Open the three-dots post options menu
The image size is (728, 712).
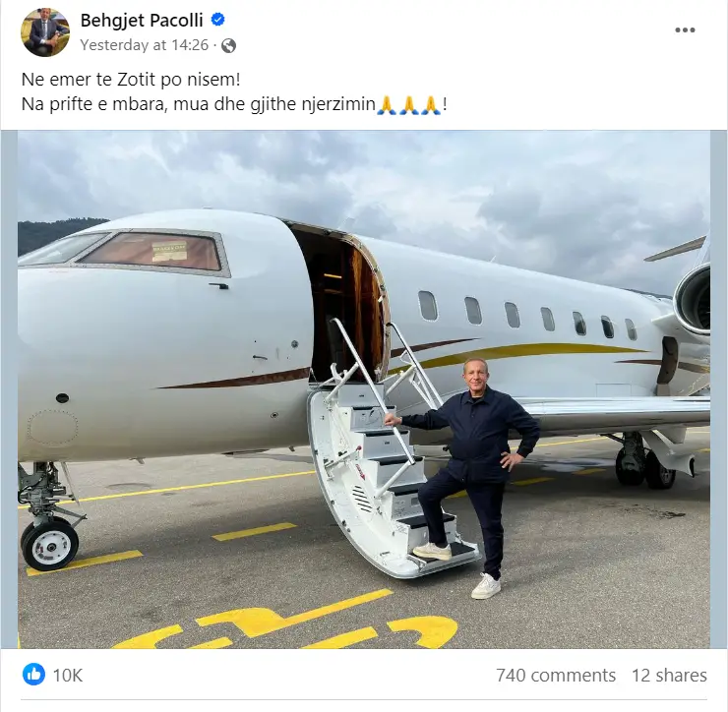click(685, 30)
